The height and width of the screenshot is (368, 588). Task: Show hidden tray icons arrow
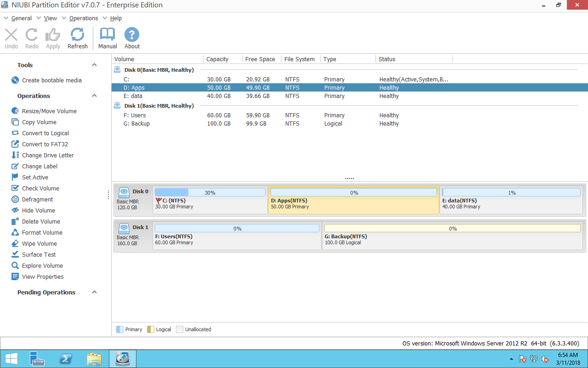(511, 359)
